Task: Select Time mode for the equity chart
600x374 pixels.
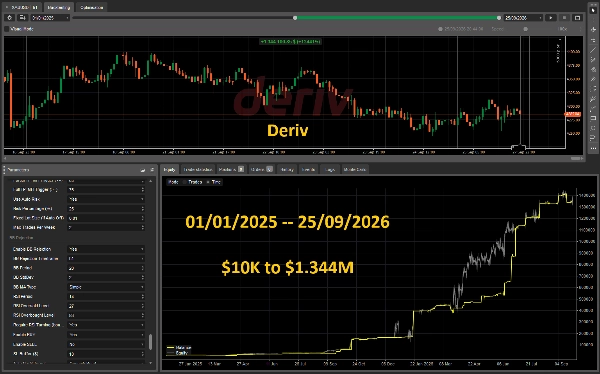Action: (214, 182)
